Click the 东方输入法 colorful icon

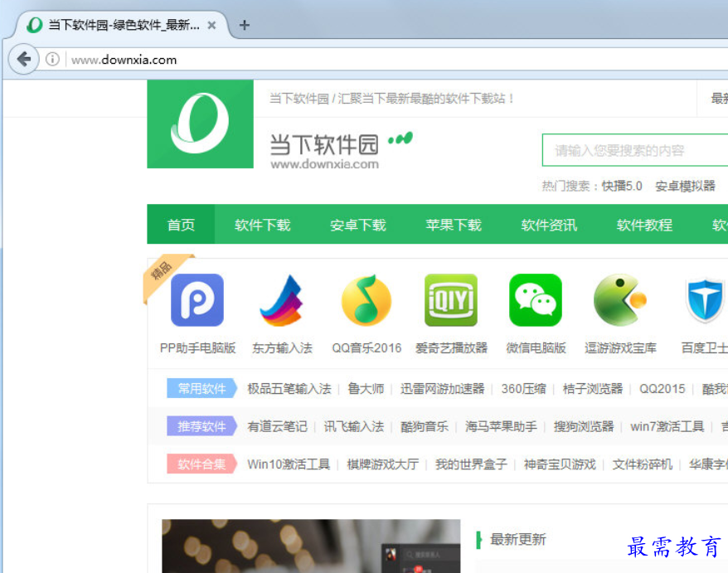pyautogui.click(x=282, y=300)
